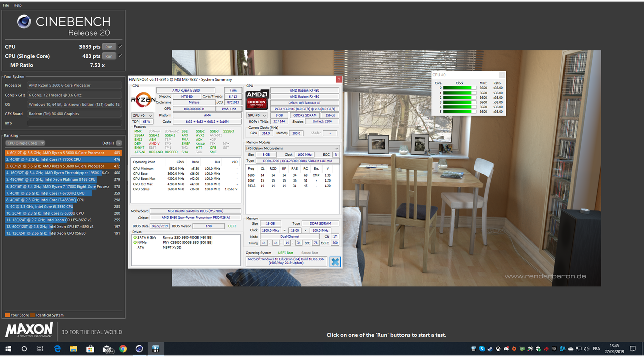
Task: Open Microsoft Store from the taskbar
Action: point(90,349)
